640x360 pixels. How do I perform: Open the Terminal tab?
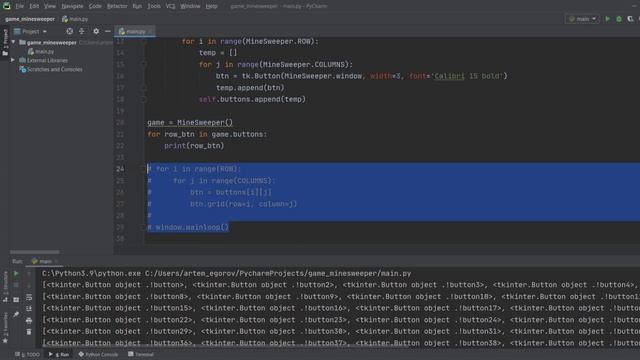click(140, 354)
